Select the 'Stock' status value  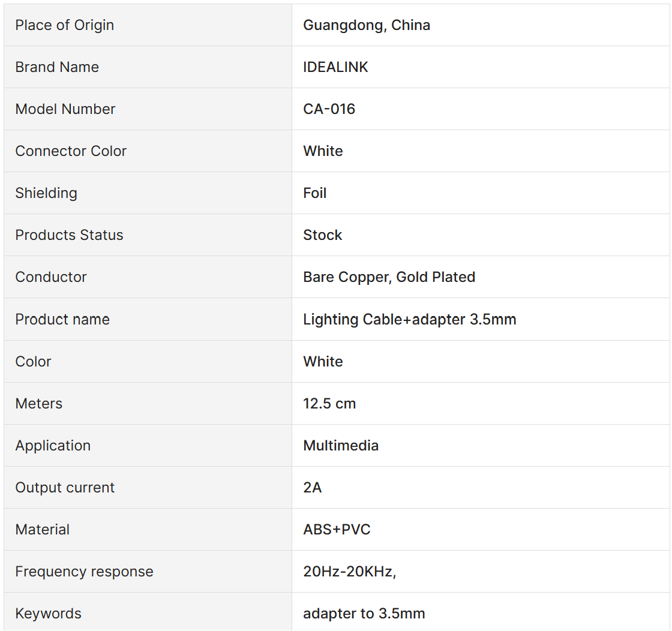coord(322,235)
